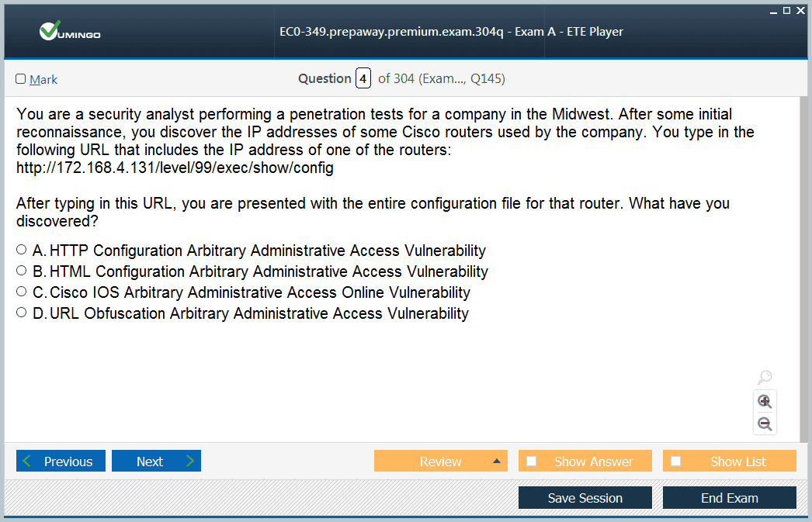This screenshot has height=522, width=812.
Task: Toggle the Mark checkbox
Action: click(x=21, y=79)
